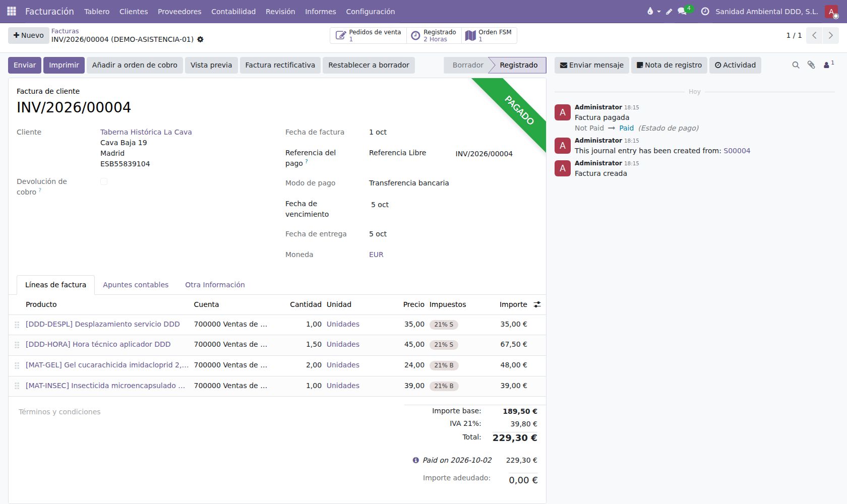Open the followers person icon
This screenshot has width=847, height=504.
828,65
